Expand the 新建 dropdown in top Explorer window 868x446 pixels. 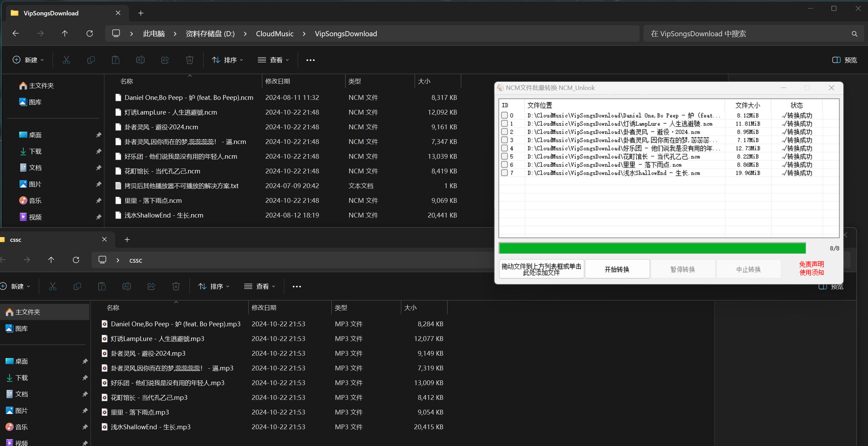pos(28,60)
